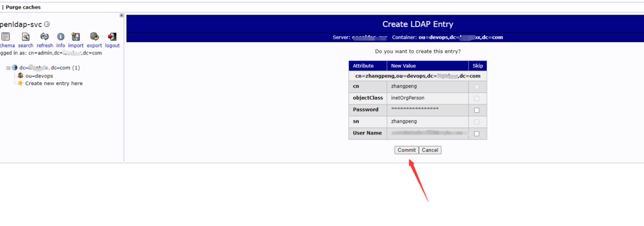Click Create new entry here link
This screenshot has width=644, height=226.
coord(54,83)
